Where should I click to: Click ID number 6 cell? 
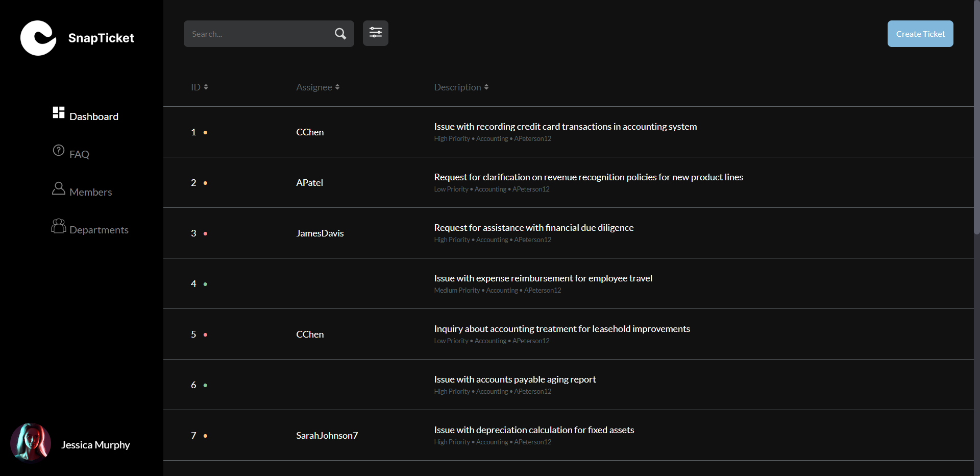193,385
